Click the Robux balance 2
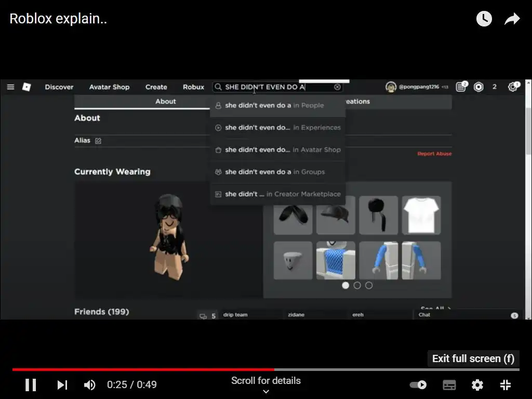 tap(495, 87)
